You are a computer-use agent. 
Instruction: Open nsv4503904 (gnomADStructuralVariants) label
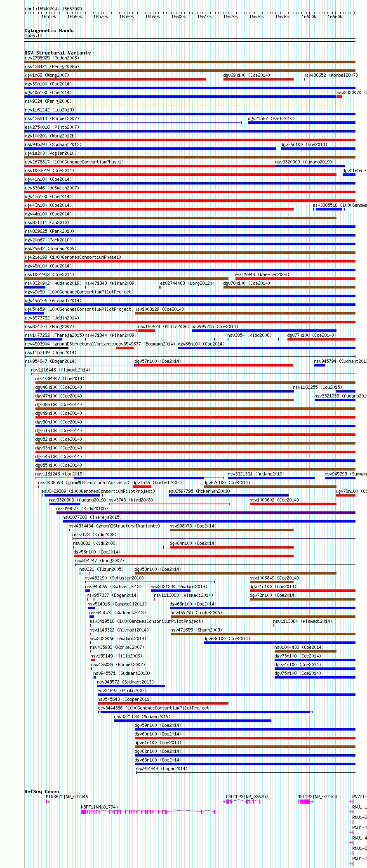point(70,344)
